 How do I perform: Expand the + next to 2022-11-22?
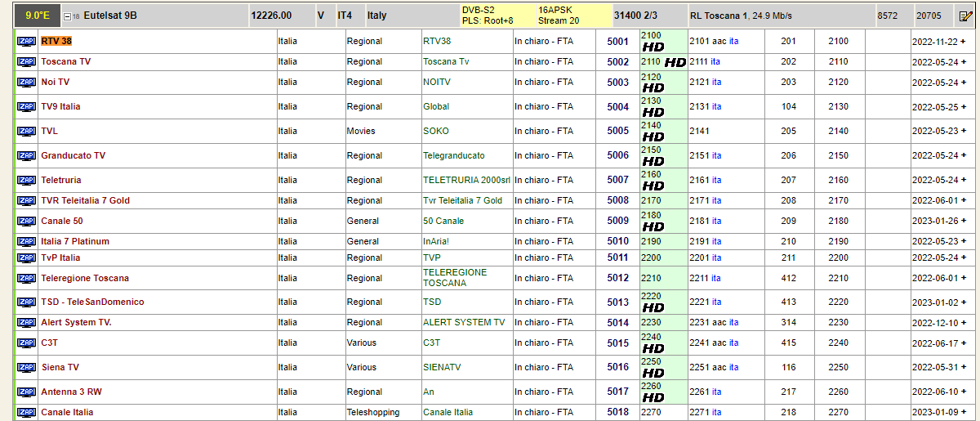tap(962, 41)
